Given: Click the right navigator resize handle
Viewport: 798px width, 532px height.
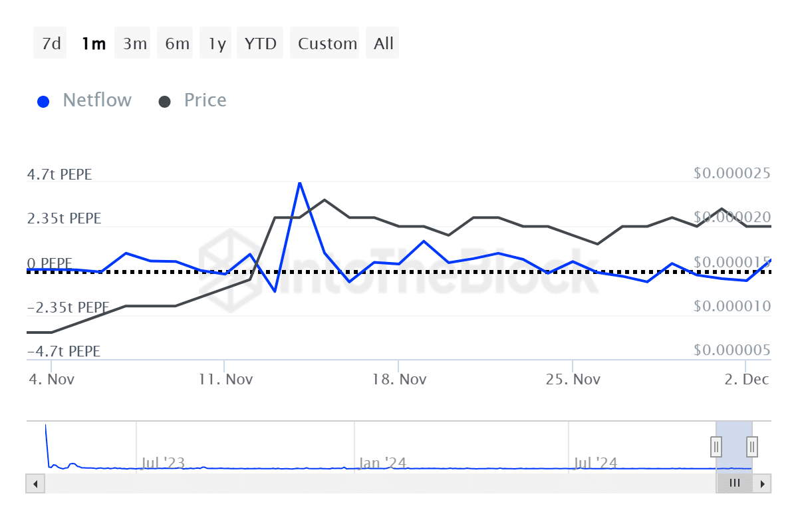Looking at the screenshot, I should click(x=751, y=447).
